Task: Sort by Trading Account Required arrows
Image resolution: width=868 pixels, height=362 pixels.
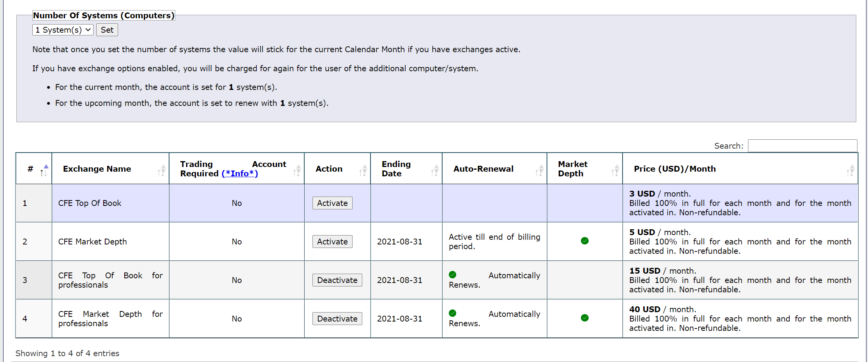Action: tap(297, 170)
